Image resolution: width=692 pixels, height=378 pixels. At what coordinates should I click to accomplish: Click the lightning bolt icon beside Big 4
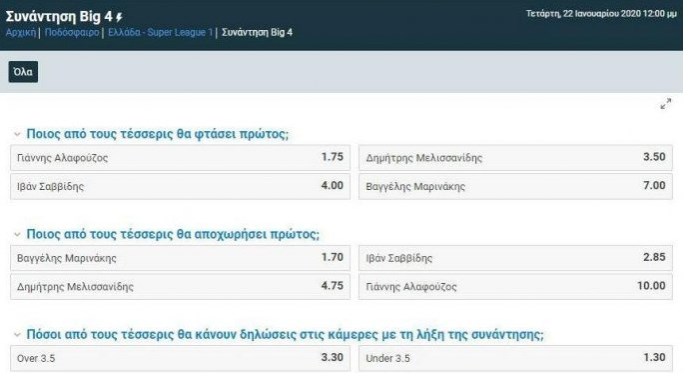(119, 17)
